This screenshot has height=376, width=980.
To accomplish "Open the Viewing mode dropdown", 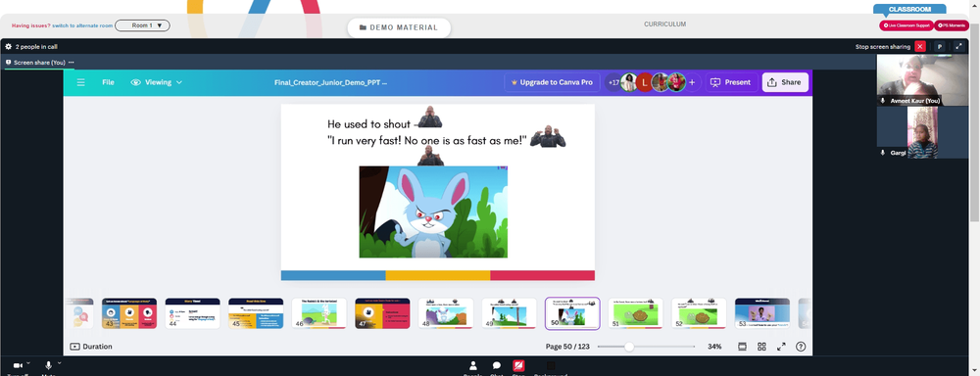I will [156, 82].
